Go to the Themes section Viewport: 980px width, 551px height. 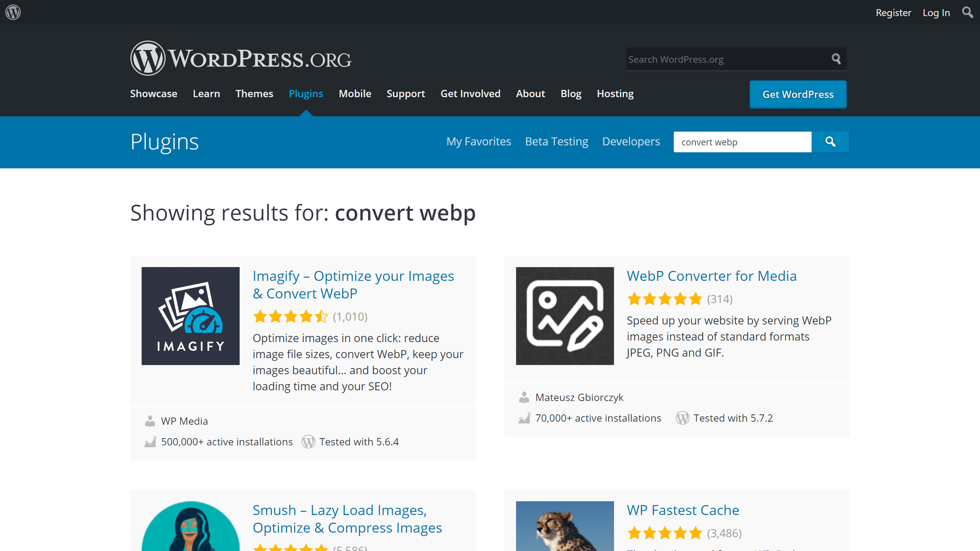coord(254,94)
